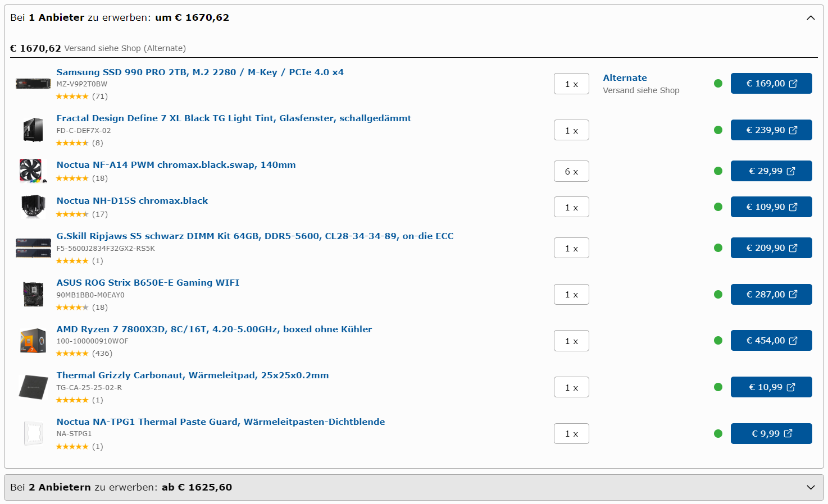This screenshot has height=504, width=828.
Task: Click green availability dot in AMD Ryzen row
Action: [x=718, y=341]
